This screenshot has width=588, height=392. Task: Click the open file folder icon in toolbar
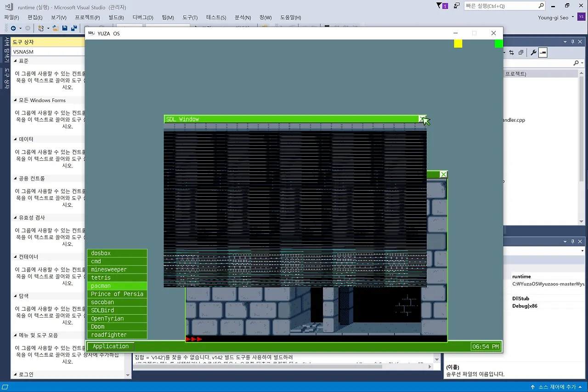(x=56, y=28)
